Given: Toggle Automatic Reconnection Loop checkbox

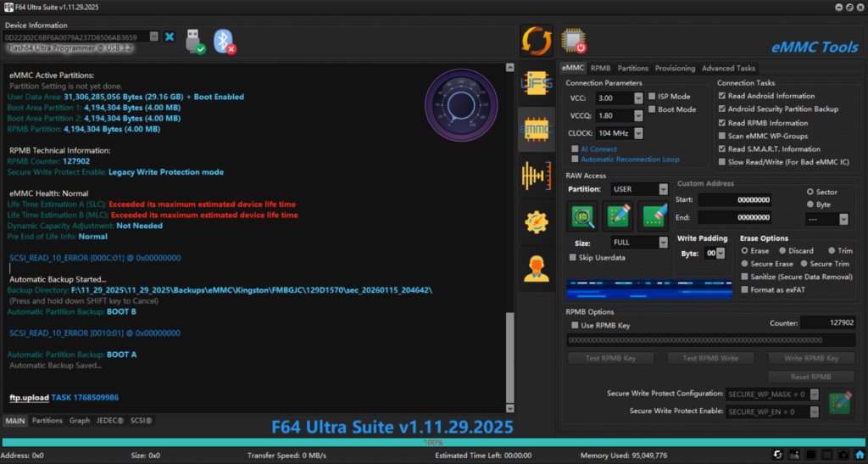Looking at the screenshot, I should pyautogui.click(x=576, y=159).
